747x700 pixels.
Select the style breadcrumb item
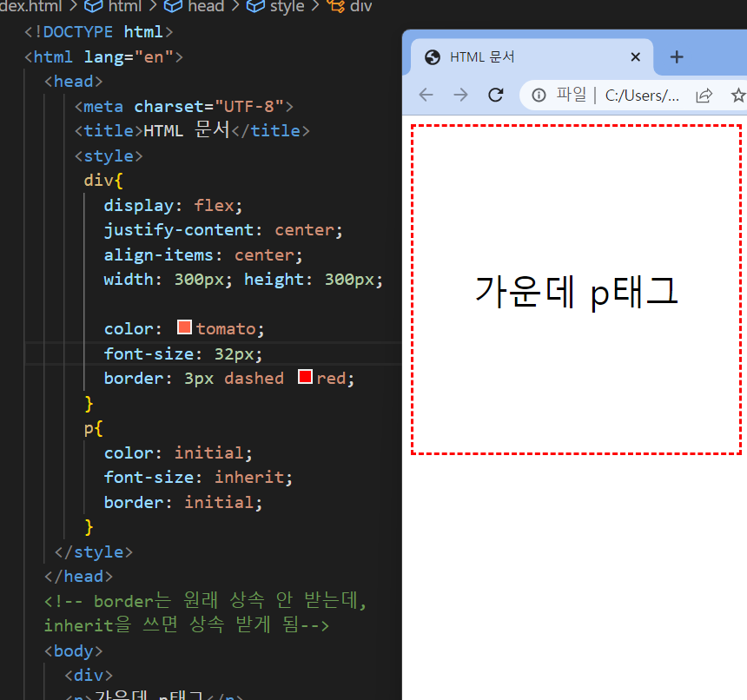[275, 6]
